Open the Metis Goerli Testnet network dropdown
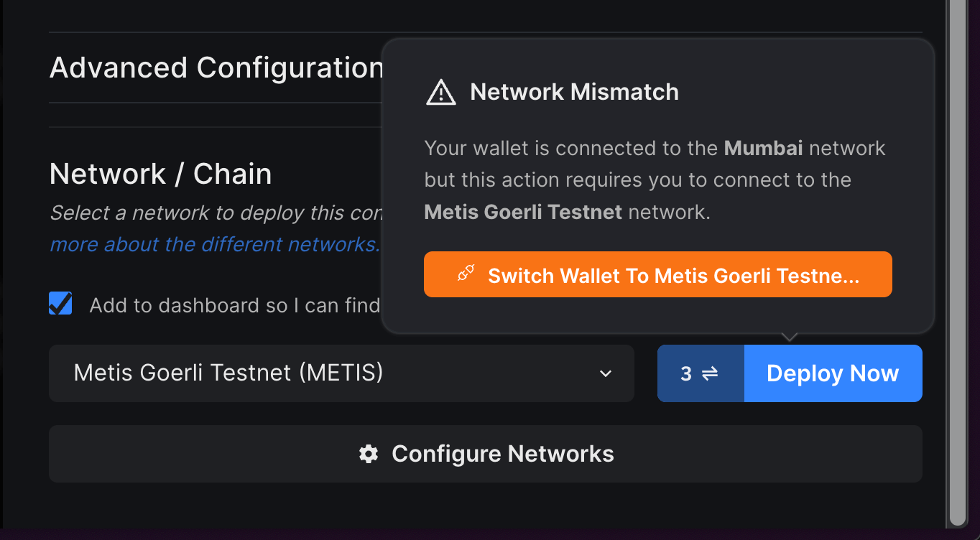 [341, 373]
